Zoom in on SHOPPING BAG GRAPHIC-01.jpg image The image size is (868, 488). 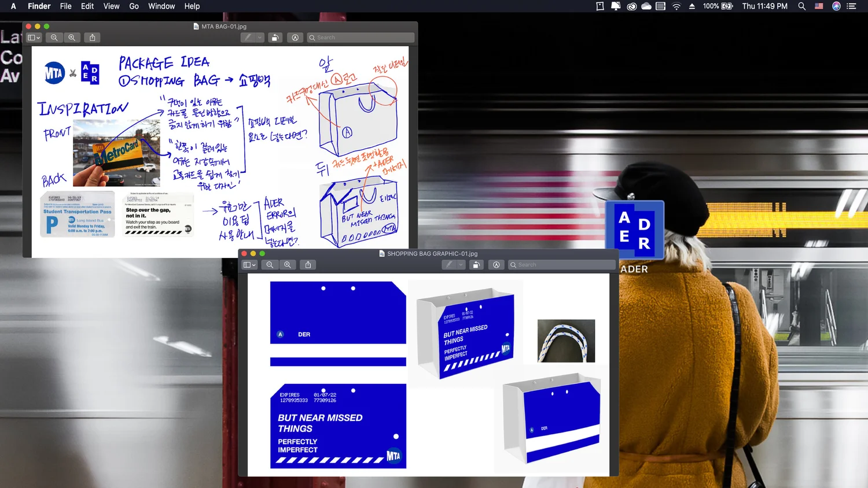point(288,265)
